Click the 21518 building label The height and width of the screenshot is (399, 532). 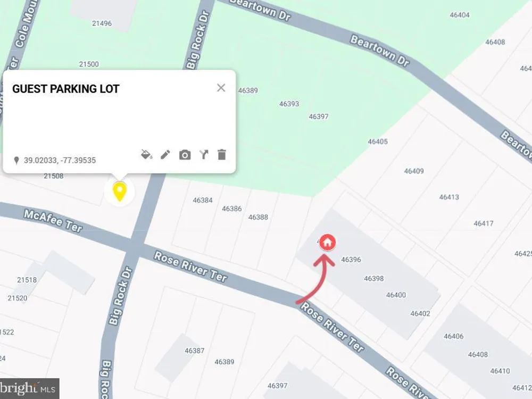(27, 280)
